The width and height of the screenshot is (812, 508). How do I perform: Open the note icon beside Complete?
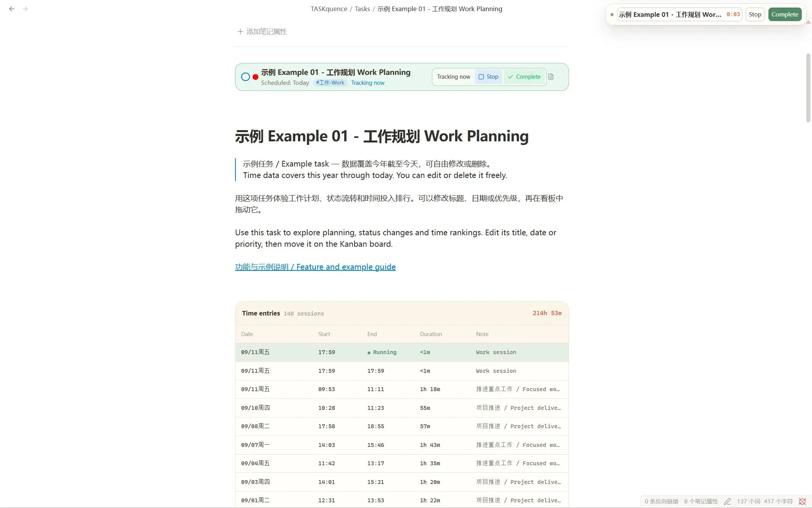coord(551,77)
